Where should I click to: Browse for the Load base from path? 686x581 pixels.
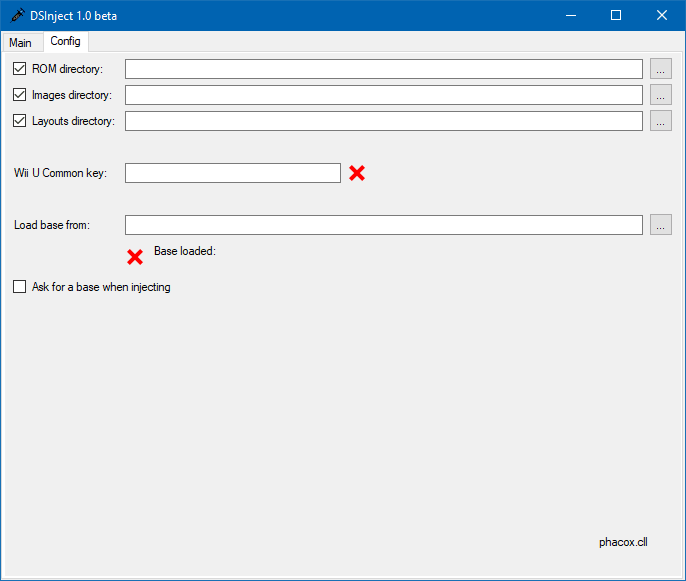(661, 225)
